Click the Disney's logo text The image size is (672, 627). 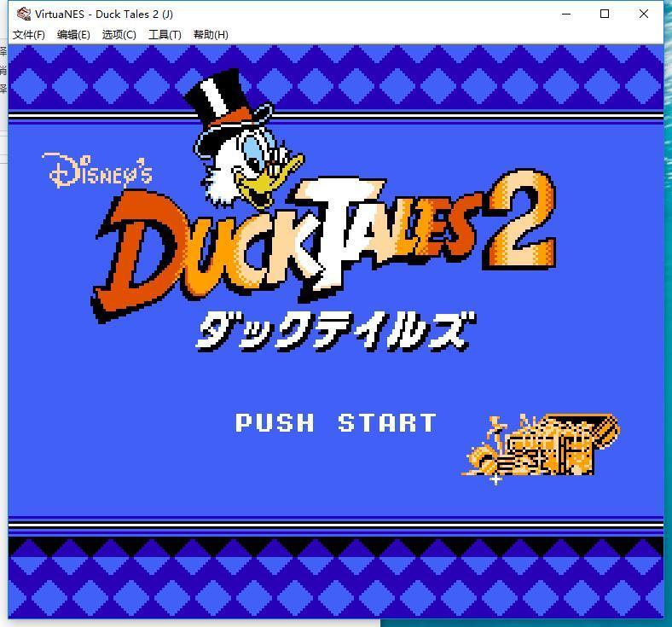coord(97,171)
